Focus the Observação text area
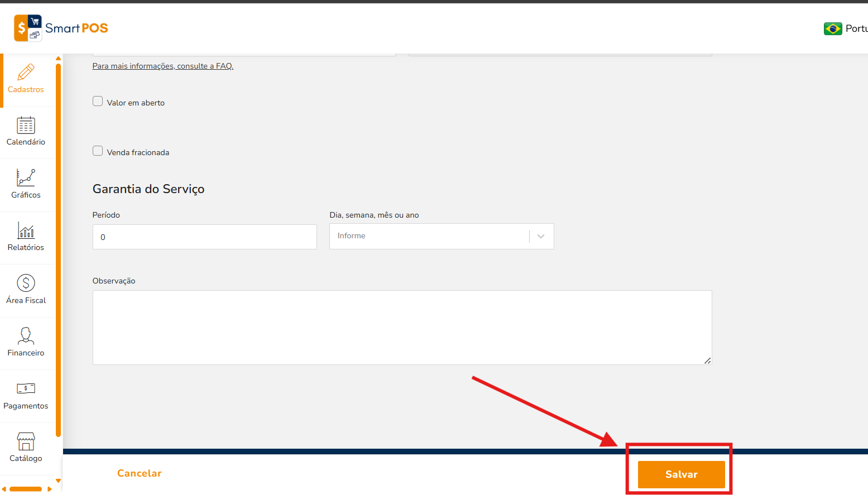The width and height of the screenshot is (868, 495). 402,328
